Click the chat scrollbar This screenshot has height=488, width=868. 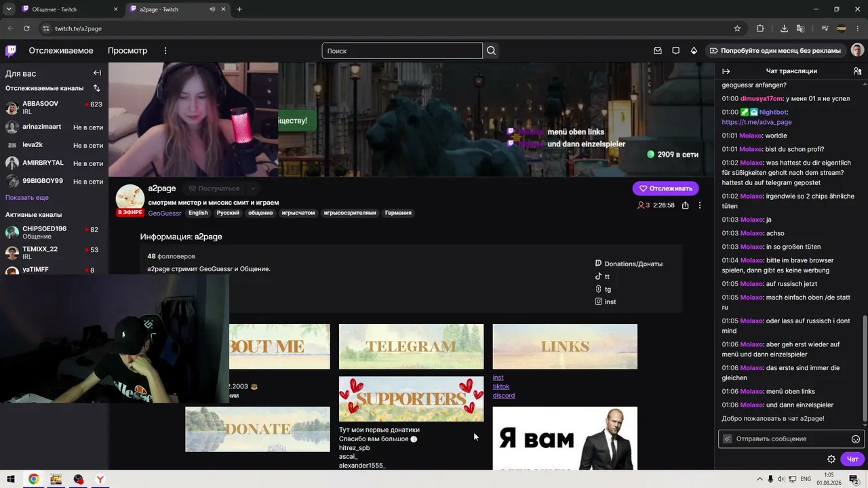coord(864,367)
